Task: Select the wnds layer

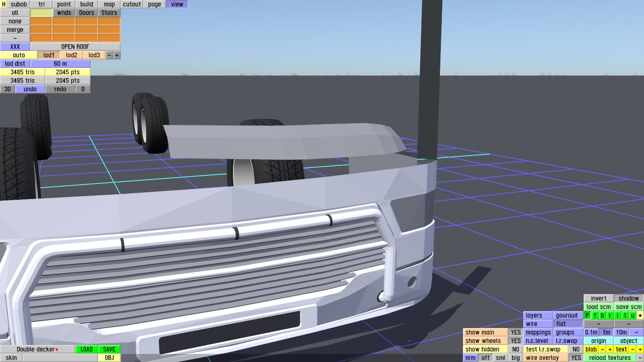Action: pyautogui.click(x=64, y=13)
